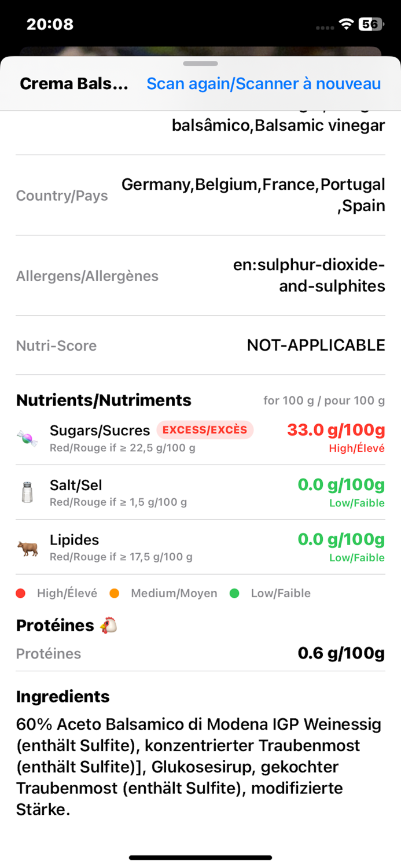
Task: Tap the red High/Élevé legend dot
Action: point(21,593)
